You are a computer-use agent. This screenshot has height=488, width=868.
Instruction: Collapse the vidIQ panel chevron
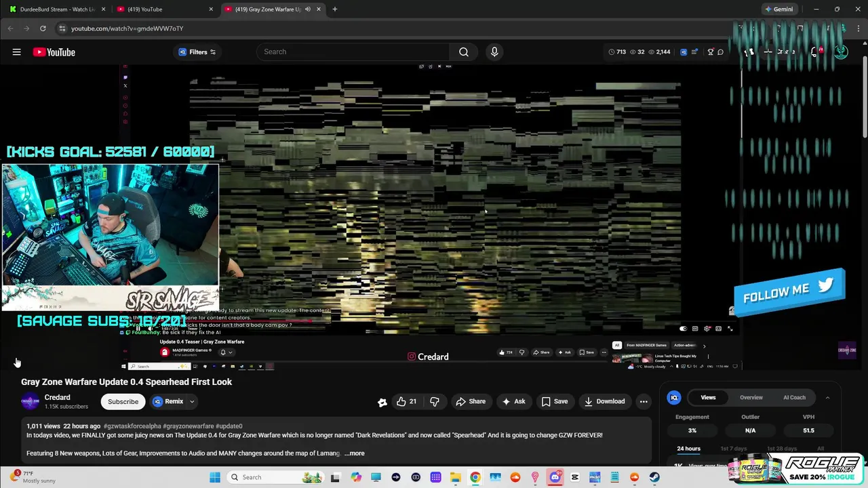click(827, 398)
